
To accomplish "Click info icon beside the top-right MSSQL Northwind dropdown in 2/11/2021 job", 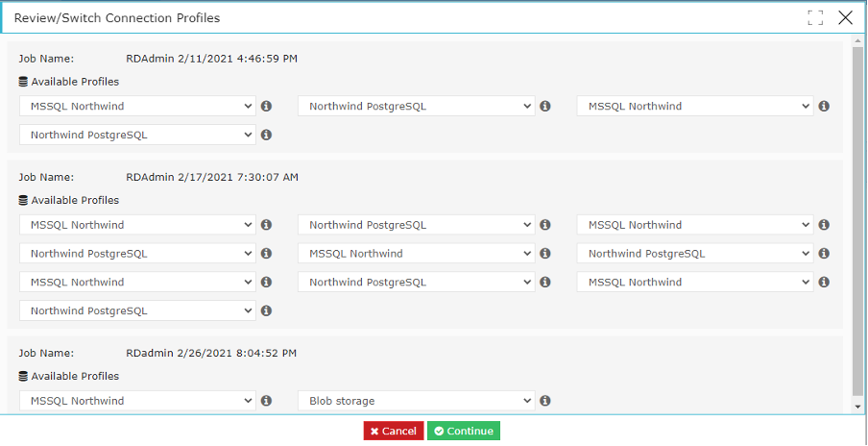I will point(824,106).
